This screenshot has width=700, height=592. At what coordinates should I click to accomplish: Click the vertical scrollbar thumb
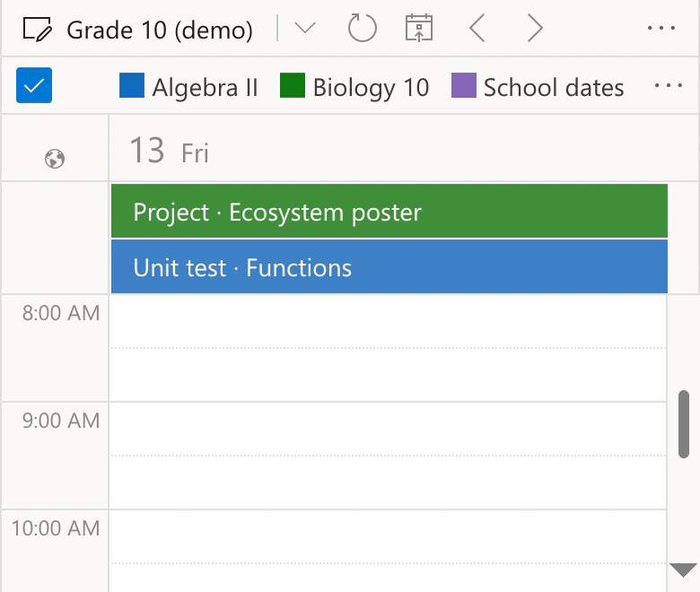[x=684, y=424]
